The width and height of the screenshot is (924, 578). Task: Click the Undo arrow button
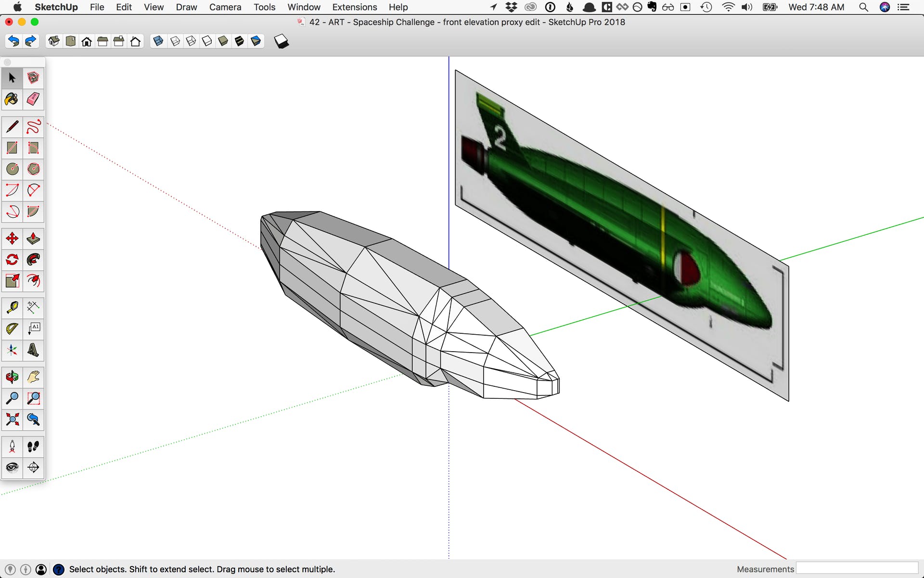coord(13,41)
